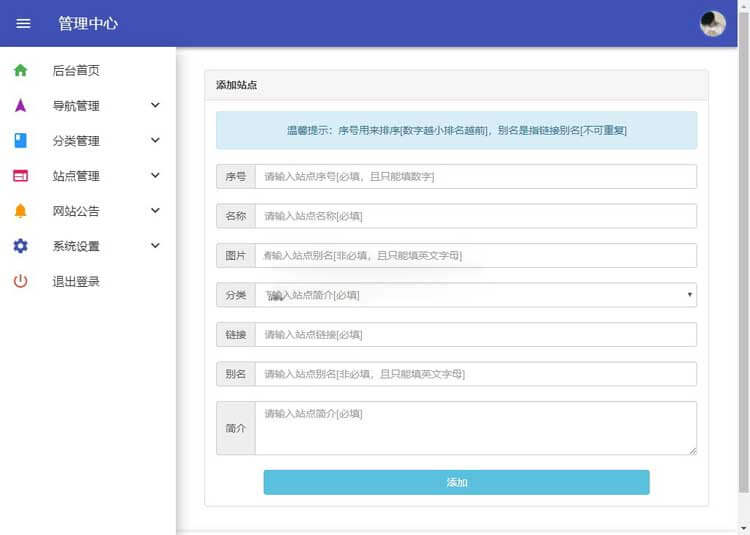This screenshot has width=750, height=535.
Task: Expand the 系统设置 chevron
Action: coord(155,245)
